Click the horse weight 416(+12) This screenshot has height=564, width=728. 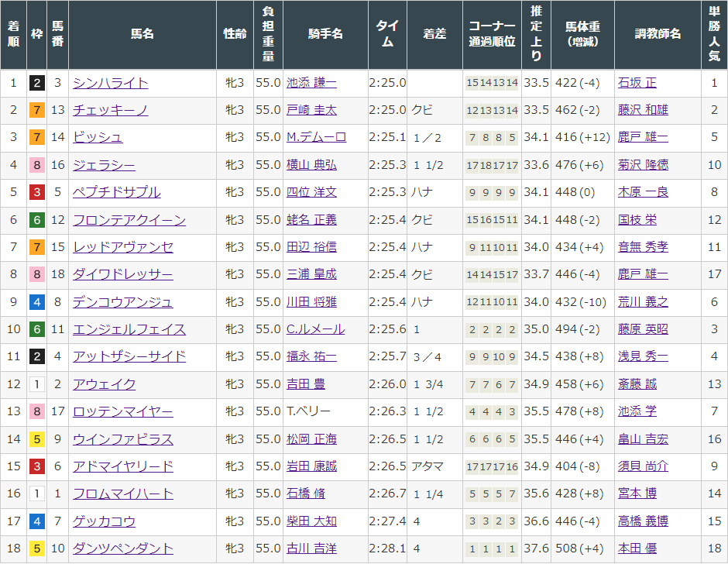pyautogui.click(x=582, y=138)
